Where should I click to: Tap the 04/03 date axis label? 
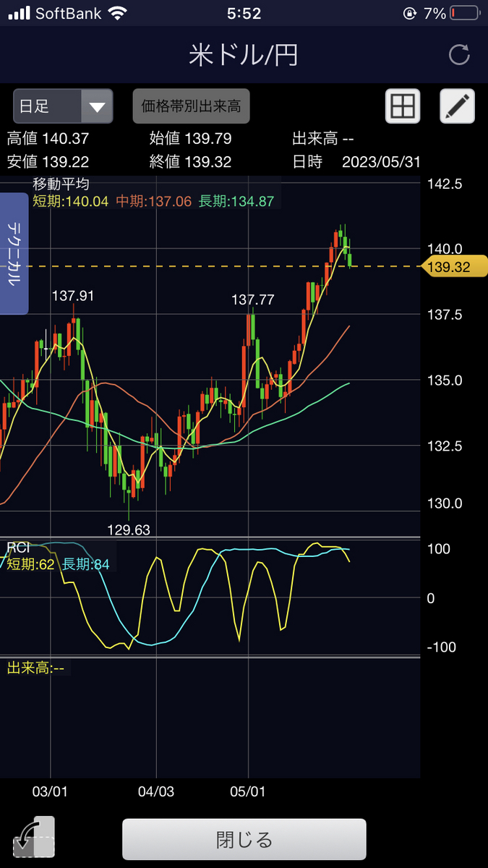(x=156, y=791)
